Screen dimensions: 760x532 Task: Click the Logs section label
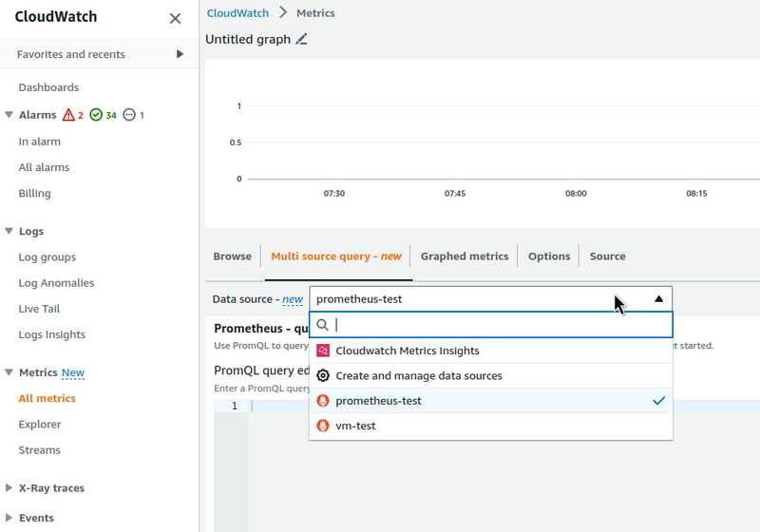point(31,231)
